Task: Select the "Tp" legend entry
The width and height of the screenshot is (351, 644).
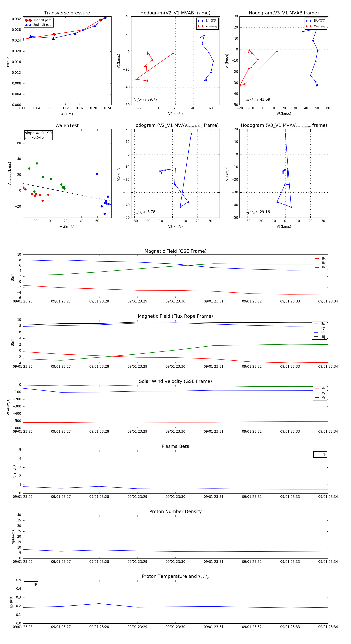Action: [x=31, y=584]
